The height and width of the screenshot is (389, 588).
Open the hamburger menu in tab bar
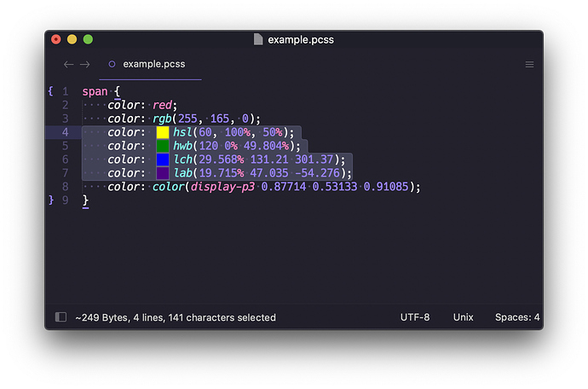529,65
